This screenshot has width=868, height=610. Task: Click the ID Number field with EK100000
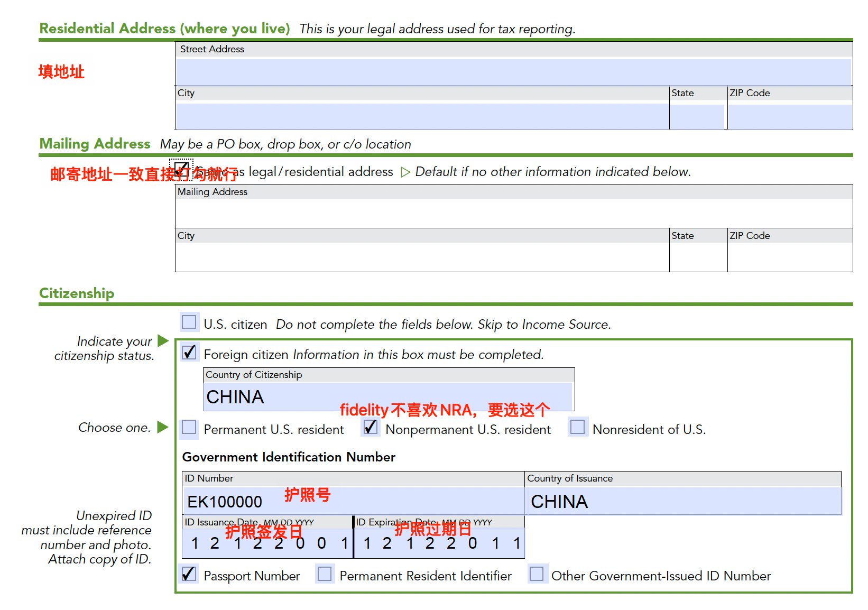353,501
